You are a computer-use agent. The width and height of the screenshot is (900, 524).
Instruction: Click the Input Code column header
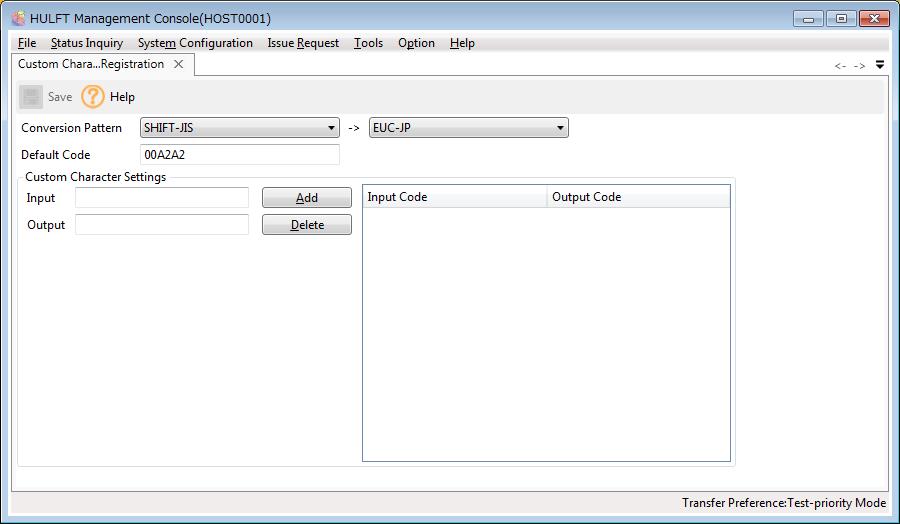click(x=455, y=197)
